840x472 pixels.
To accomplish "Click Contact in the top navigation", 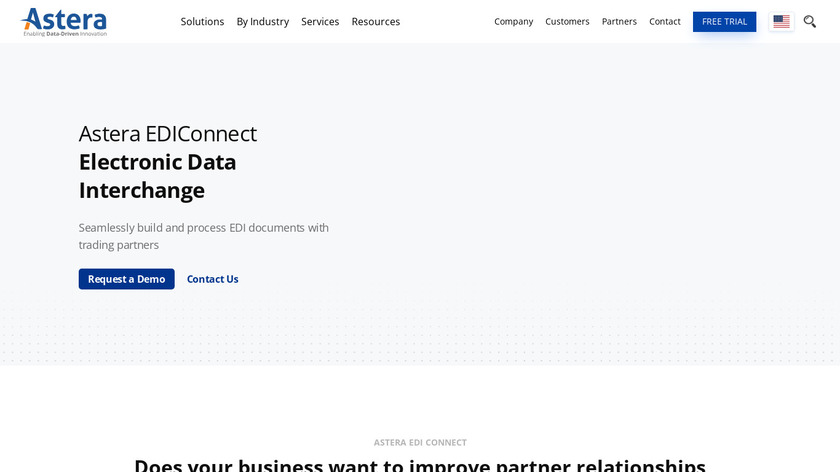I will (665, 21).
